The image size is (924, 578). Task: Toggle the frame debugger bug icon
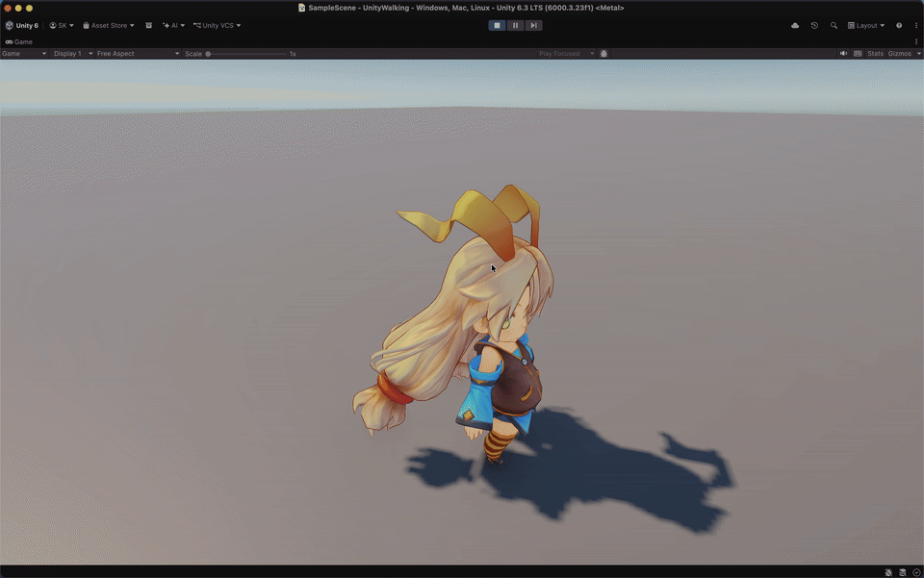pos(603,54)
